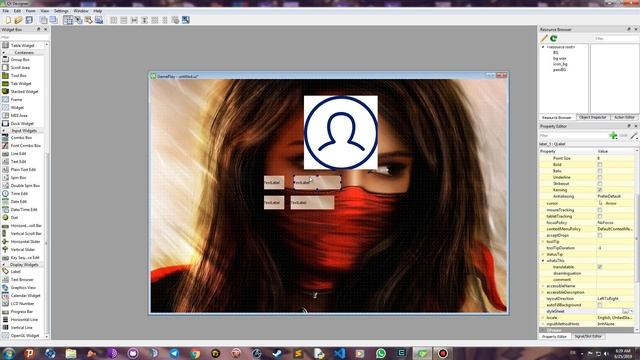Click the green Reload resources icon
The width and height of the screenshot is (640, 360).
click(553, 38)
